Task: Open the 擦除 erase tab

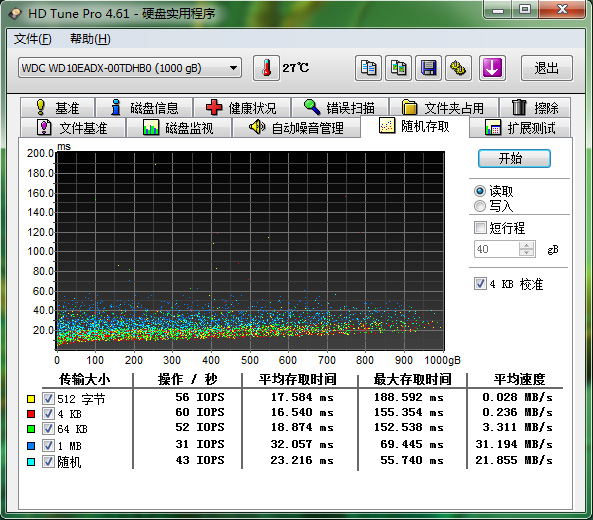Action: click(535, 108)
